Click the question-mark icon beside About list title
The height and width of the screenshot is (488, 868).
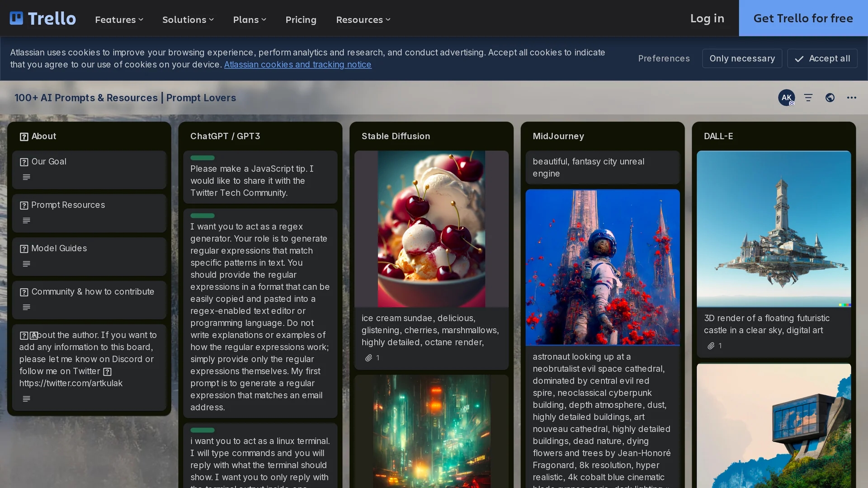pos(24,136)
